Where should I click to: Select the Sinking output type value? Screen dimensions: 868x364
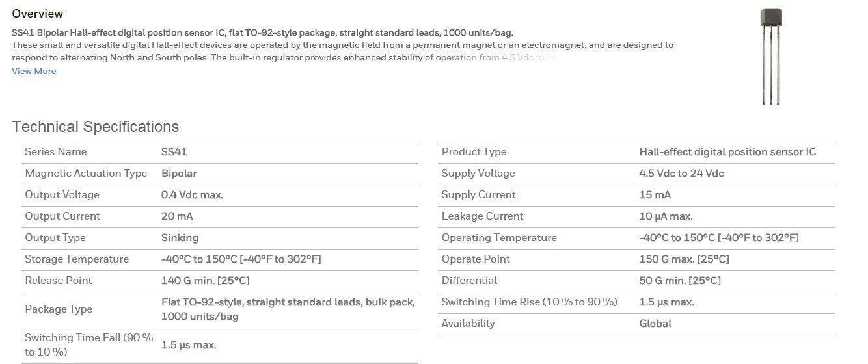[x=180, y=237]
